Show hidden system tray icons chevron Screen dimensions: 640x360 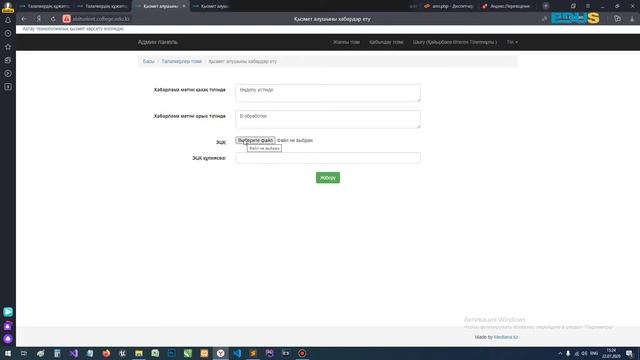coord(560,353)
